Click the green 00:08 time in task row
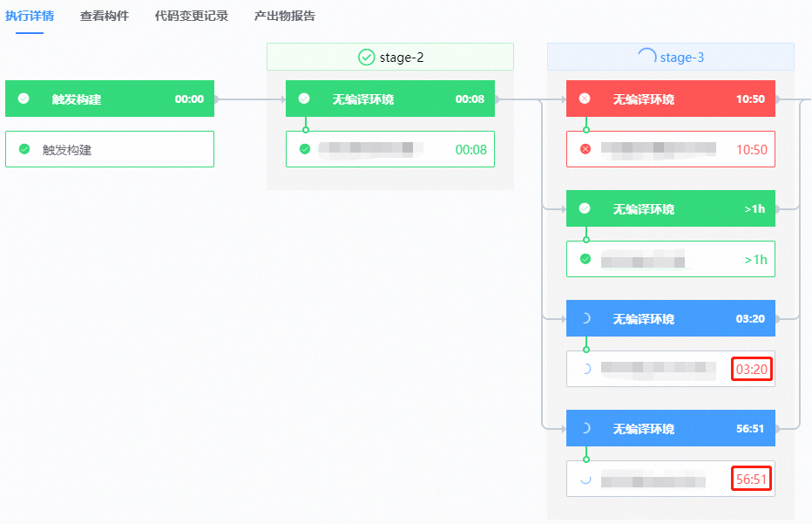Viewport: 812px width, 524px height. (x=471, y=150)
